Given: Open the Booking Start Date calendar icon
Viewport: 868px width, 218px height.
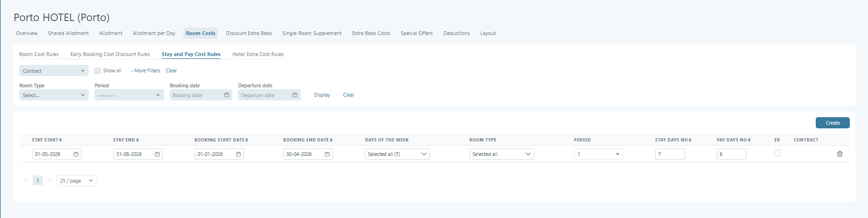Looking at the screenshot, I should point(238,154).
